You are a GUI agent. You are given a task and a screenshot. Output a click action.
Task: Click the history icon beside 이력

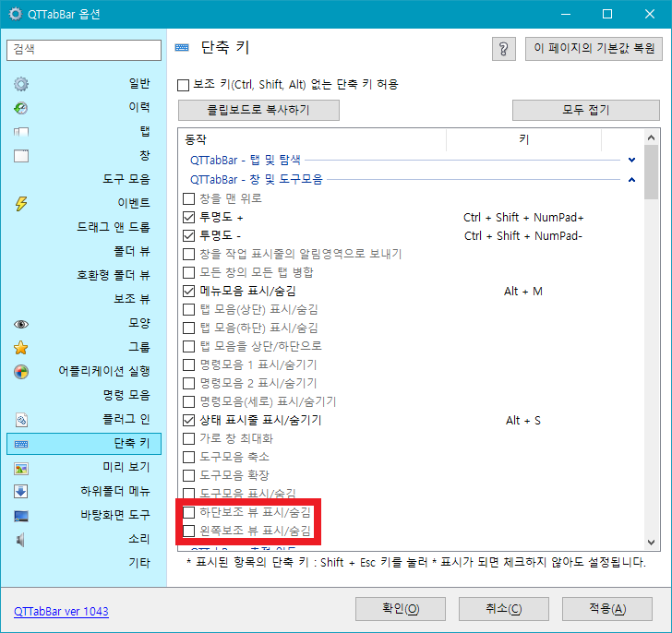(x=21, y=108)
